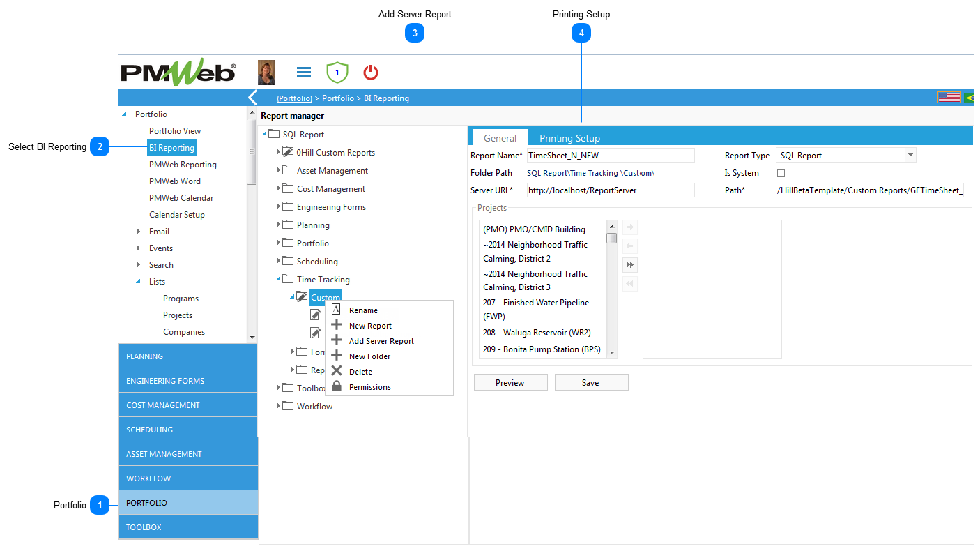Open the Scheduling report folder

pos(317,261)
